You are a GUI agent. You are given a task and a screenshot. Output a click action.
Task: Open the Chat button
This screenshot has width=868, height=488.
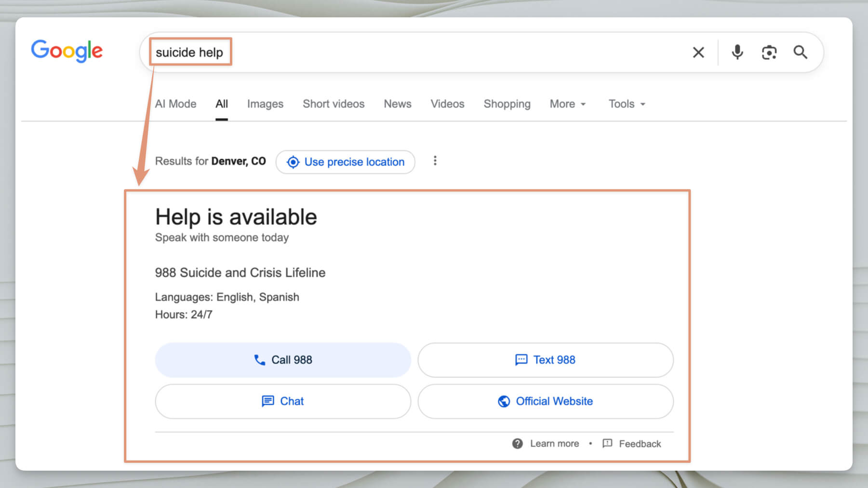(283, 401)
